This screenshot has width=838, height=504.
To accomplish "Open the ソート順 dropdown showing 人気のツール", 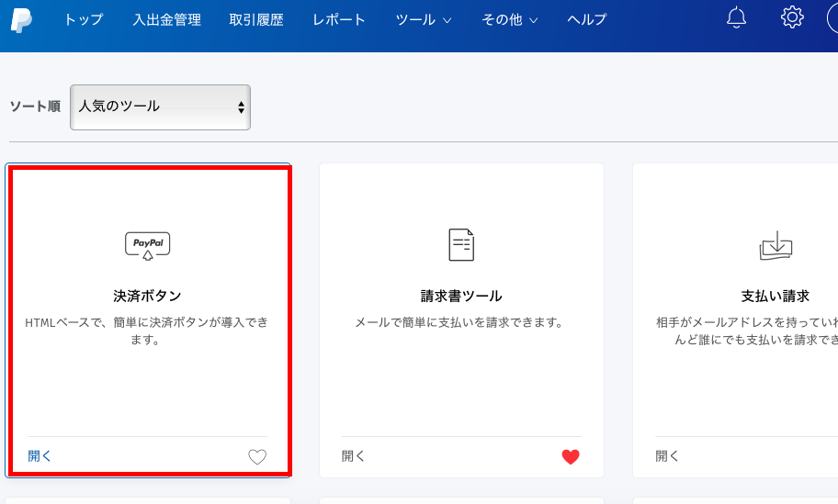I will (x=160, y=106).
